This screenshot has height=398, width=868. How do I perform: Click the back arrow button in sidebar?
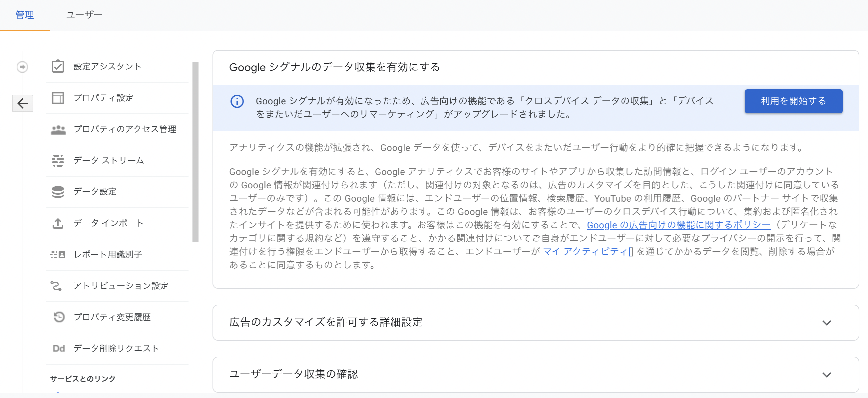[23, 103]
